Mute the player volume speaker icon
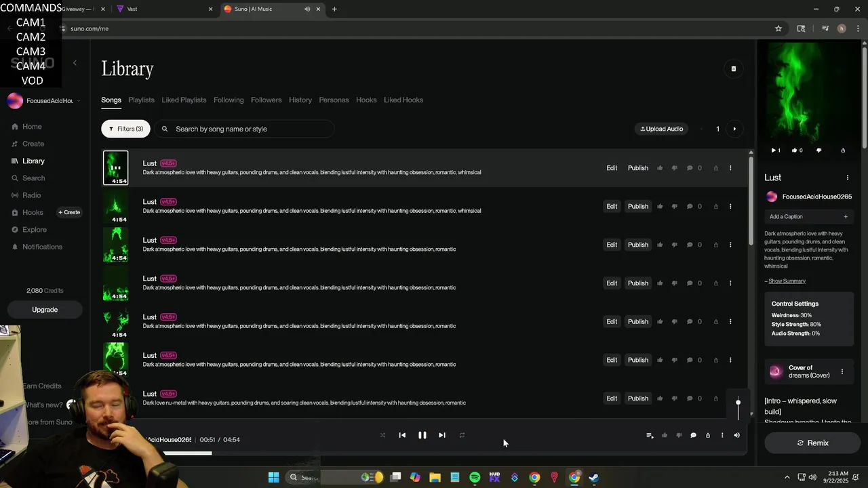Screen dimensions: 868x488 (x=737, y=435)
